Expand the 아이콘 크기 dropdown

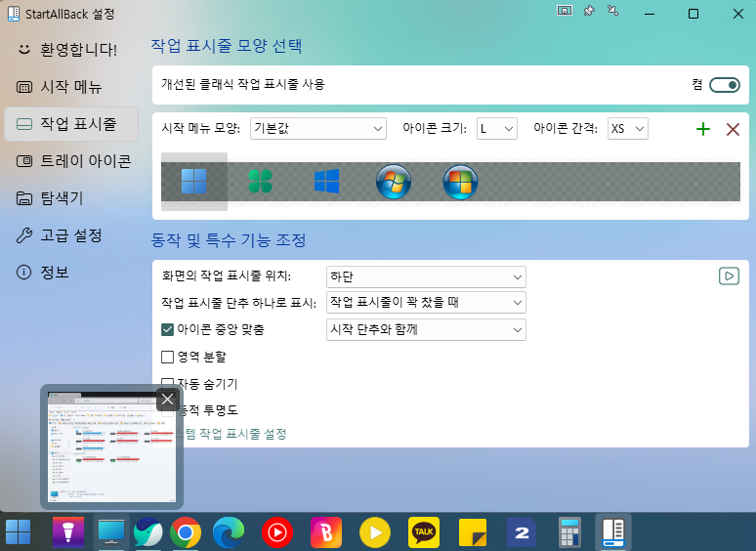click(496, 129)
